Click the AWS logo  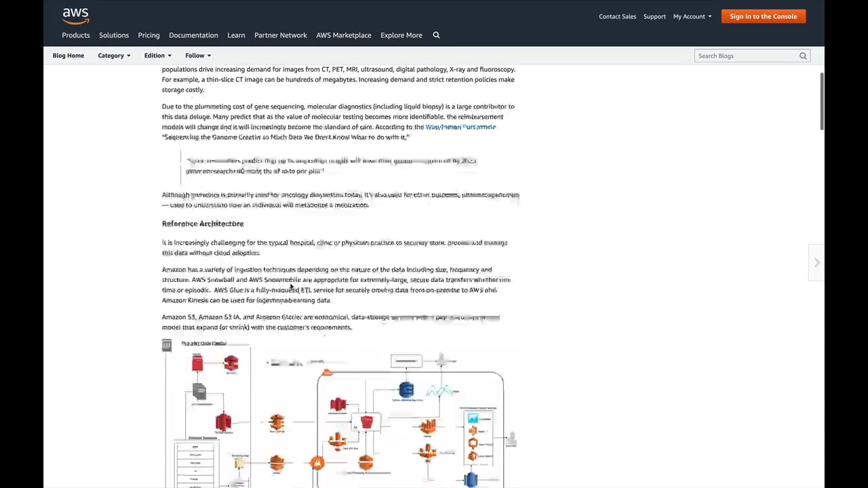75,15
